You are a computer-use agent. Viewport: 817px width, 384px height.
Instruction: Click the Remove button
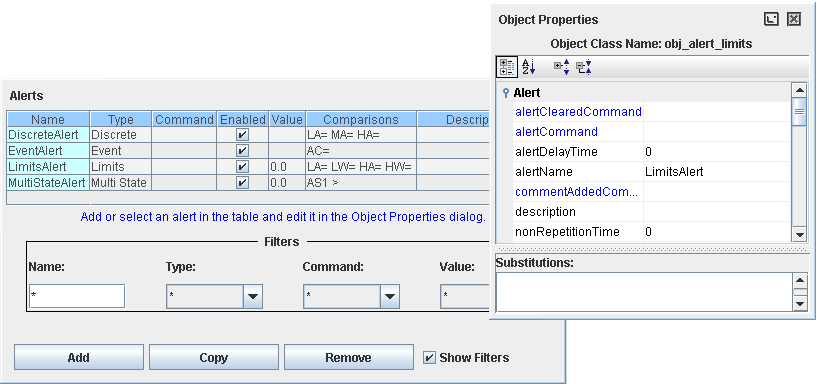pyautogui.click(x=349, y=357)
